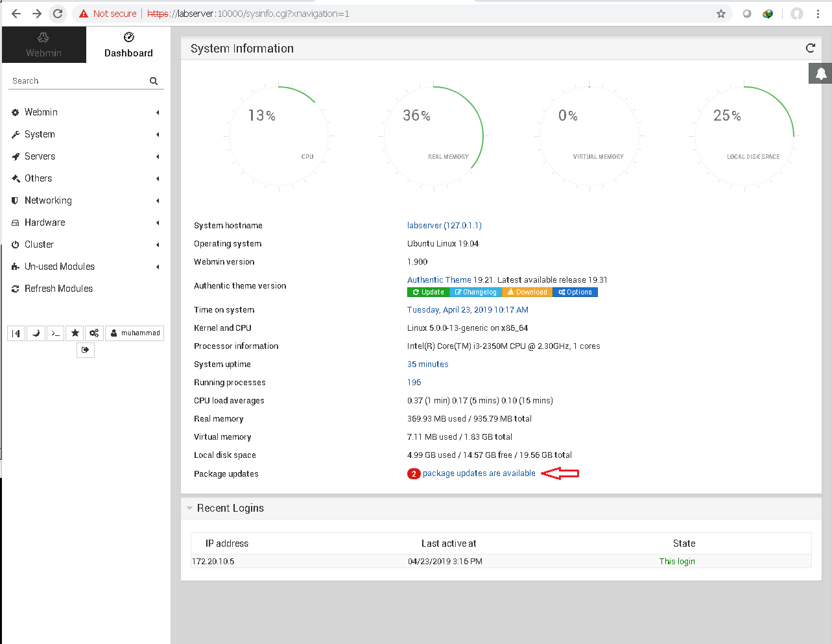Click the orange Download button
Screen dimensions: 832x644
pyautogui.click(x=527, y=292)
